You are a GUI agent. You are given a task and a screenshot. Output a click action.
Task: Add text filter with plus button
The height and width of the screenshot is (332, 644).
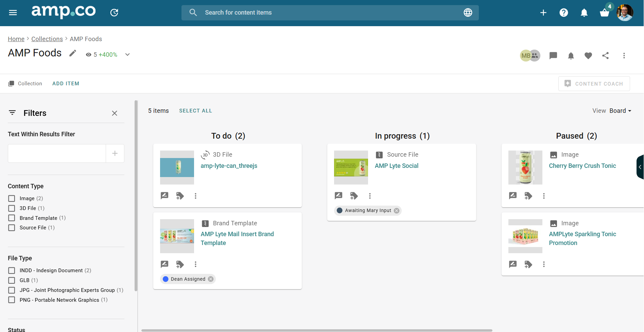tap(115, 153)
